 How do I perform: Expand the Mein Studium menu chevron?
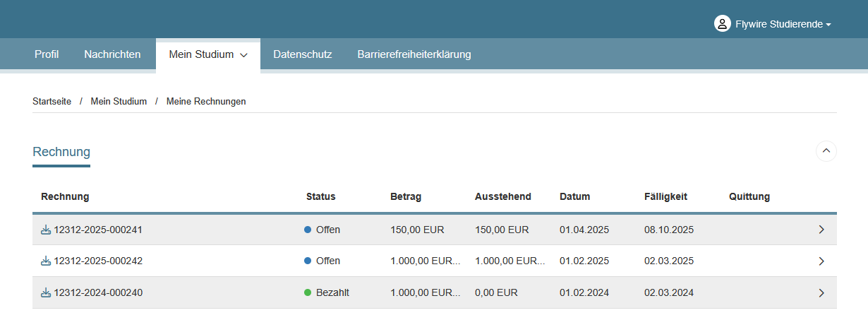point(243,54)
